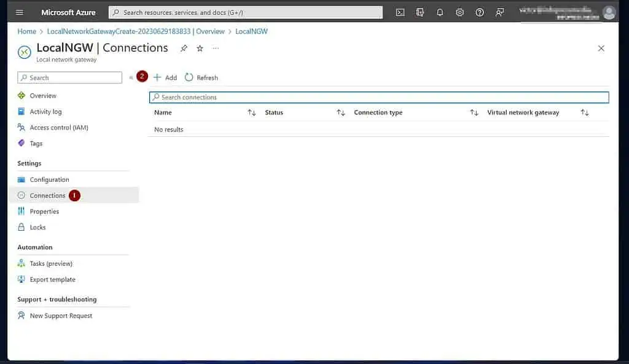Open Cloud Shell from the top bar

[400, 12]
